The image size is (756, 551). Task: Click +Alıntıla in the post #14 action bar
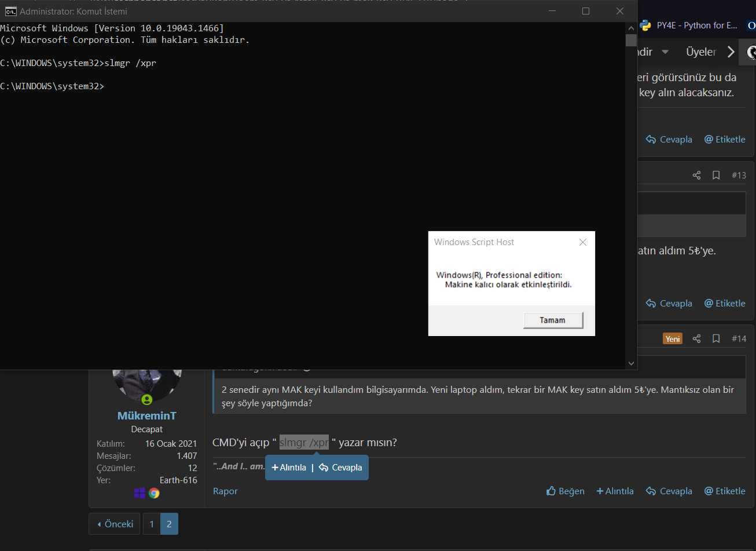pos(615,491)
